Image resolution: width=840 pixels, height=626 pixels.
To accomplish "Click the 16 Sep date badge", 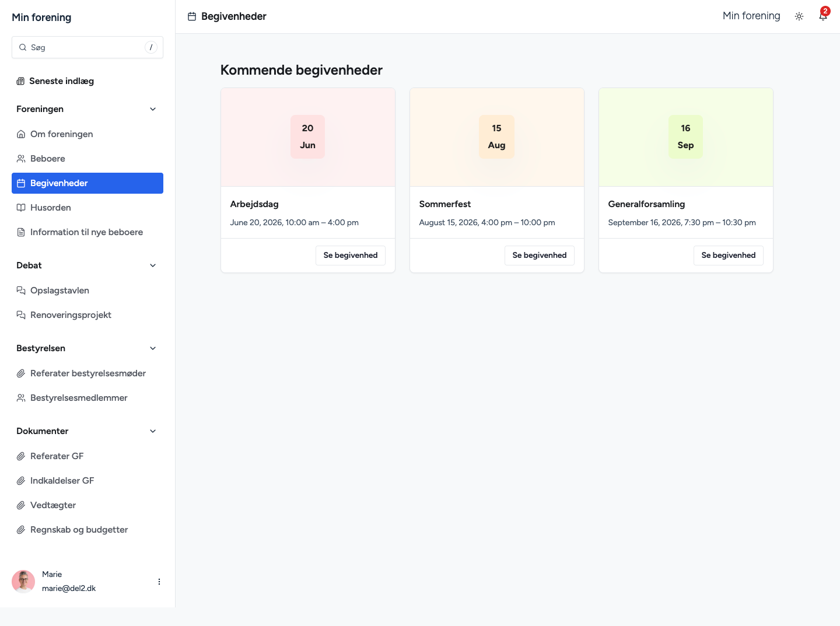I will 686,137.
